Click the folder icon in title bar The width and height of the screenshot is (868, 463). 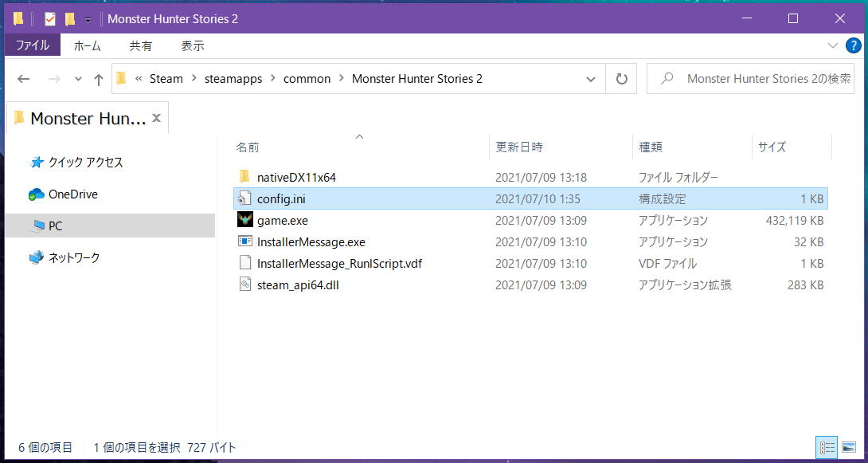19,19
